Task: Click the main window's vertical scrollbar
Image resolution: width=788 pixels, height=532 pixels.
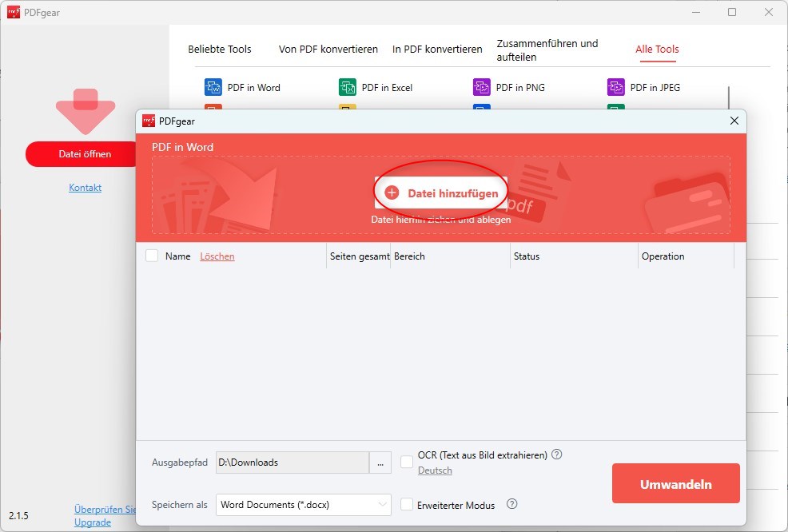Action: click(x=729, y=97)
